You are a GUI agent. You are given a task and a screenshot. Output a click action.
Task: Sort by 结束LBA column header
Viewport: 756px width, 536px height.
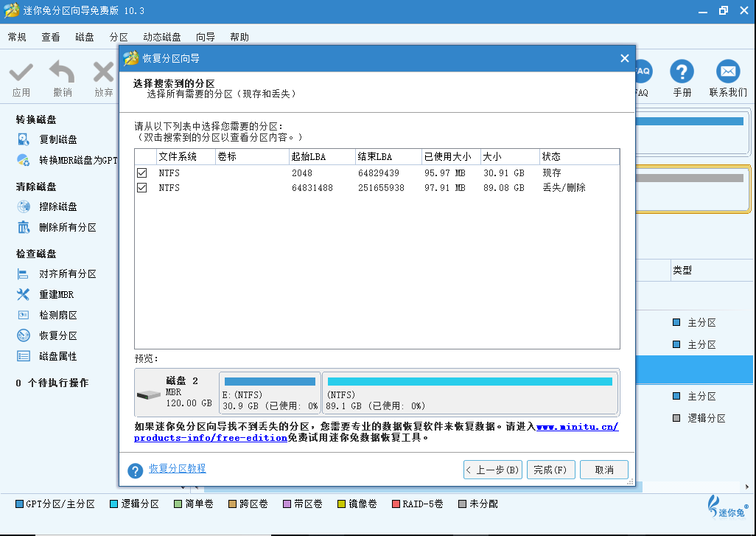pos(388,157)
